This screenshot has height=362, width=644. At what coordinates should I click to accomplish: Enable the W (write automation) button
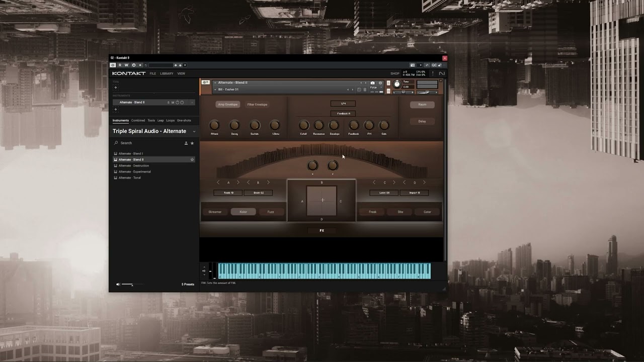tap(126, 65)
